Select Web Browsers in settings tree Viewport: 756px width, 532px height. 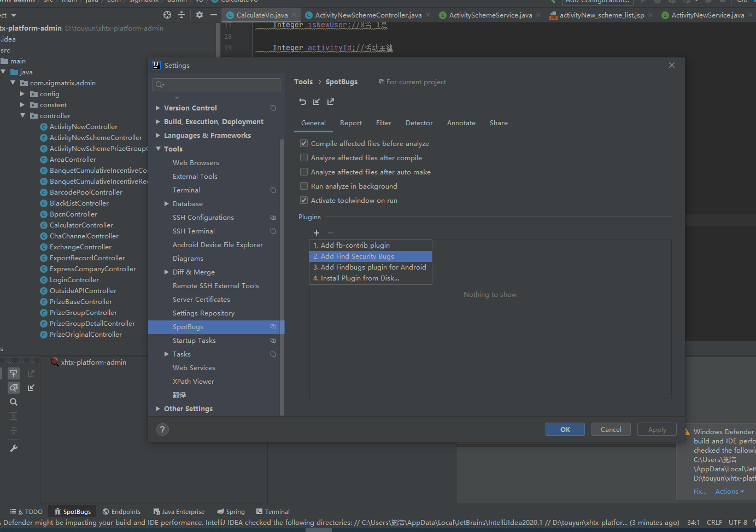click(196, 163)
